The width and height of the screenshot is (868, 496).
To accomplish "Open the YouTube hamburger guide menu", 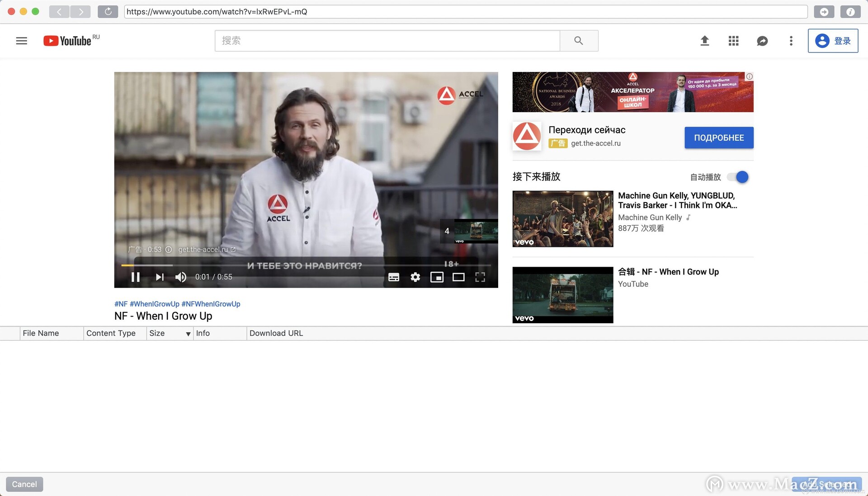I will pos(21,41).
